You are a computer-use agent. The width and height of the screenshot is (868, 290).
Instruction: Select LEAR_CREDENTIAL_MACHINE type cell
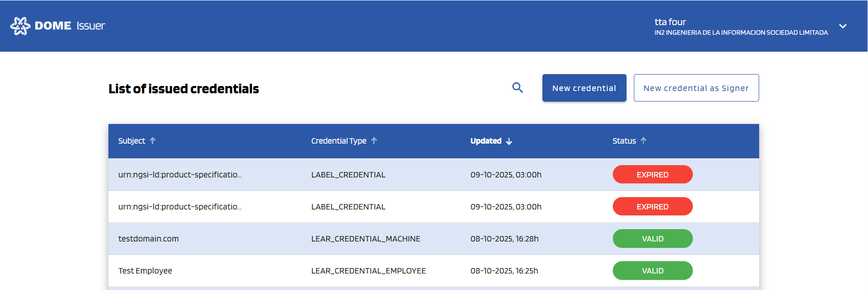click(x=365, y=239)
